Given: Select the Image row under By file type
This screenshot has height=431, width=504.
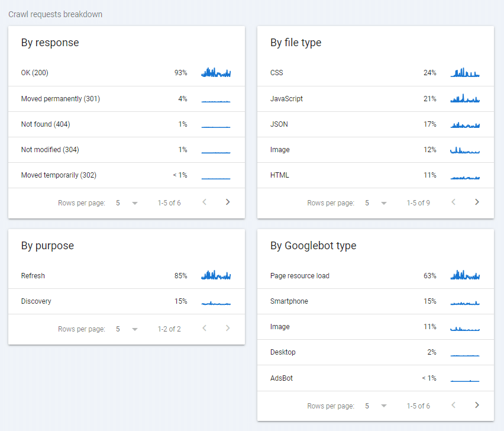Looking at the screenshot, I should 376,150.
